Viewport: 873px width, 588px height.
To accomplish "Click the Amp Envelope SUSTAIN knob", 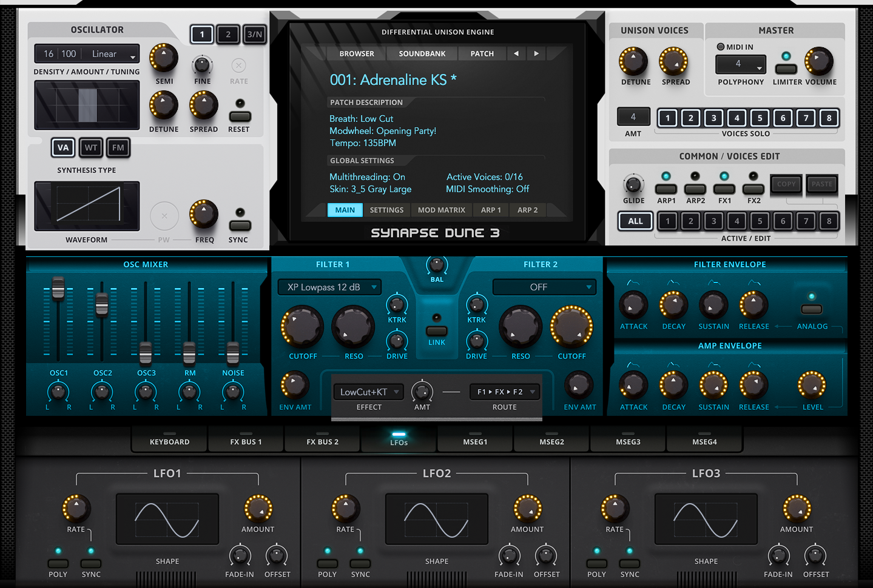I will click(x=713, y=385).
